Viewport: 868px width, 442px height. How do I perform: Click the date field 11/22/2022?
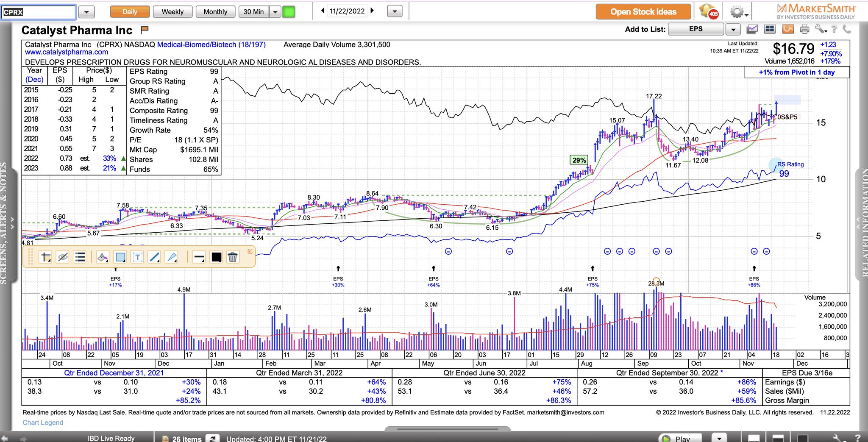(x=347, y=11)
